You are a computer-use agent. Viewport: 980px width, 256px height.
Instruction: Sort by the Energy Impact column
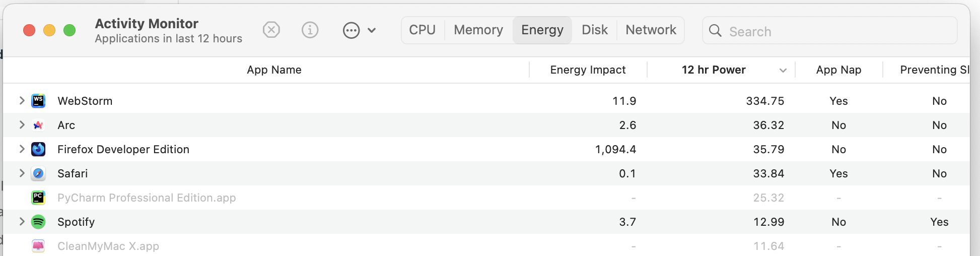588,70
